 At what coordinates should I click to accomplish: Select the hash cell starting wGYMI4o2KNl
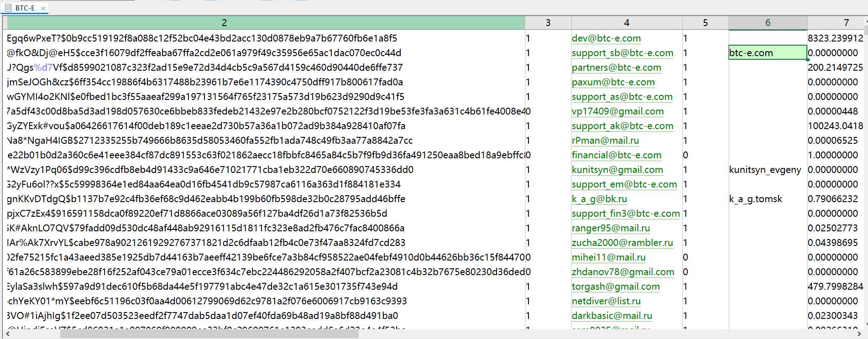266,97
